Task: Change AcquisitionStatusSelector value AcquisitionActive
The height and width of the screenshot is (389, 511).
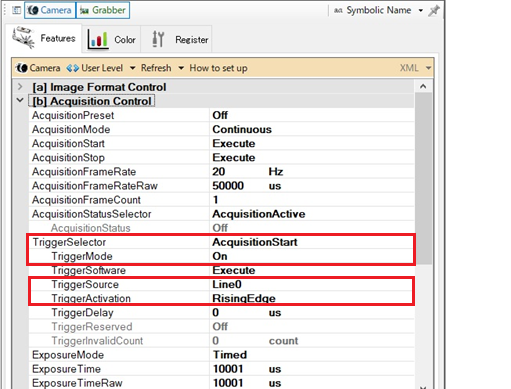Action: click(259, 214)
